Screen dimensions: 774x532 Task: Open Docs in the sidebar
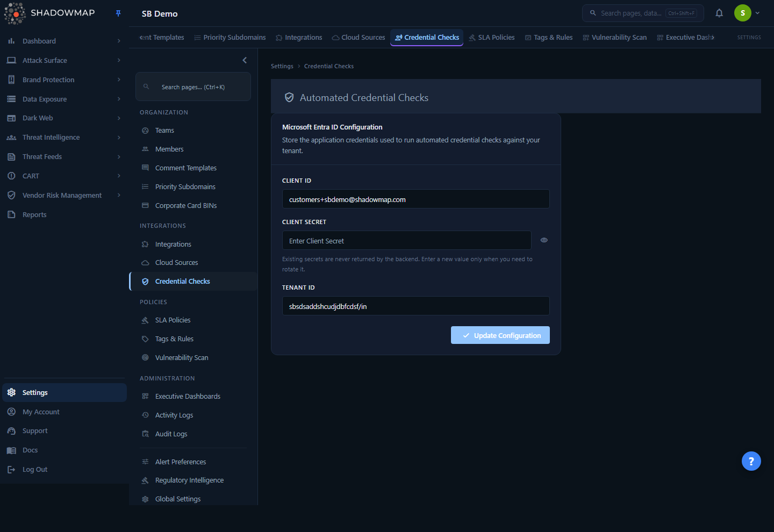[30, 450]
